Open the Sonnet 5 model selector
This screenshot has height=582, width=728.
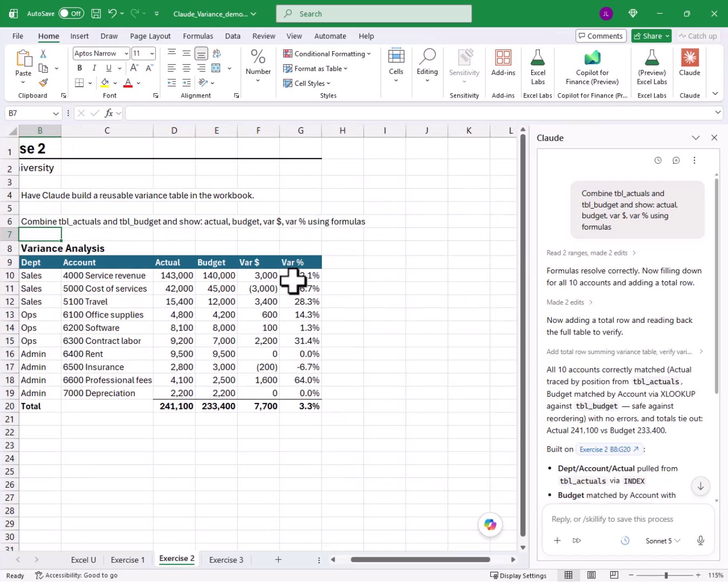point(663,541)
